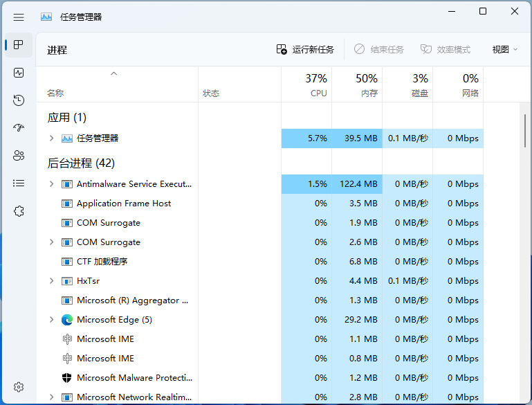This screenshot has height=405, width=532.
Task: Select the second Microsoft IME row
Action: tap(260, 358)
